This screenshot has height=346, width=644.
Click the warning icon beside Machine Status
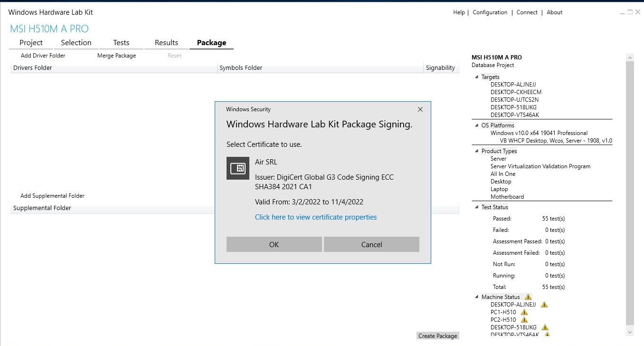click(528, 296)
